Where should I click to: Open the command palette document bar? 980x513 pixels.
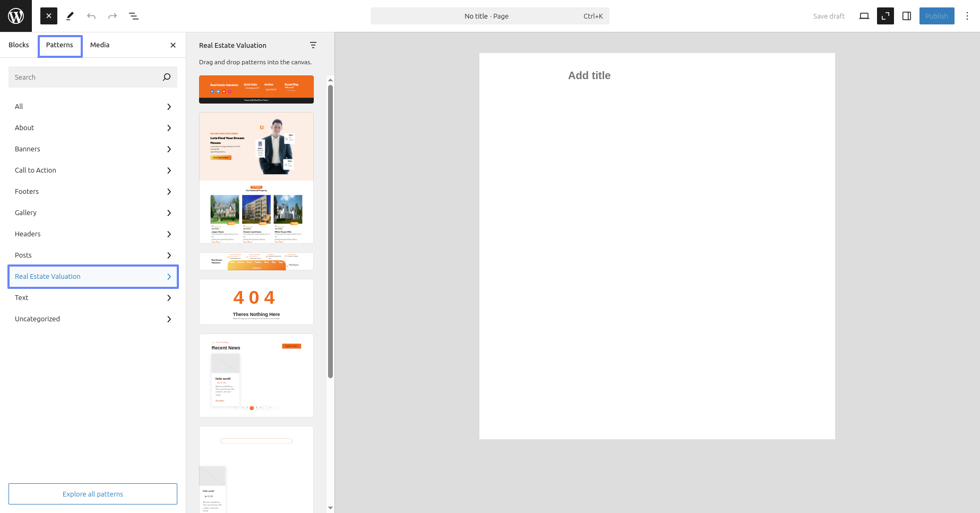tap(489, 16)
